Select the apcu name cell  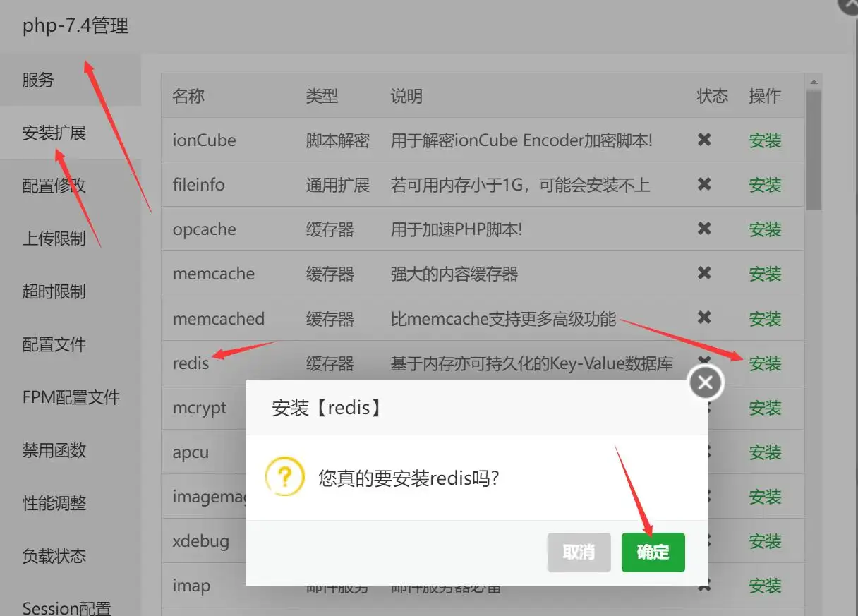tap(191, 452)
